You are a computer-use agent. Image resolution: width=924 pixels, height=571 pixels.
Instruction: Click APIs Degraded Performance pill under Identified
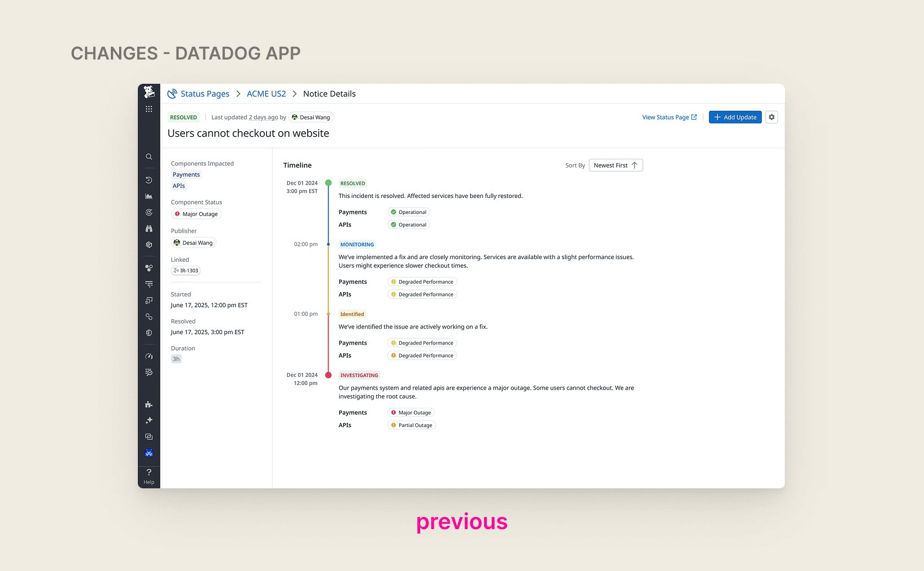(x=422, y=356)
